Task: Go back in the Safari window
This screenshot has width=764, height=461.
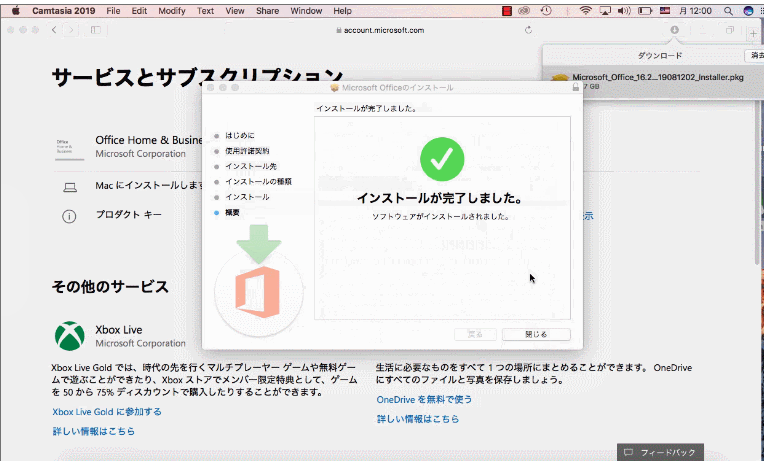Action: [54, 30]
